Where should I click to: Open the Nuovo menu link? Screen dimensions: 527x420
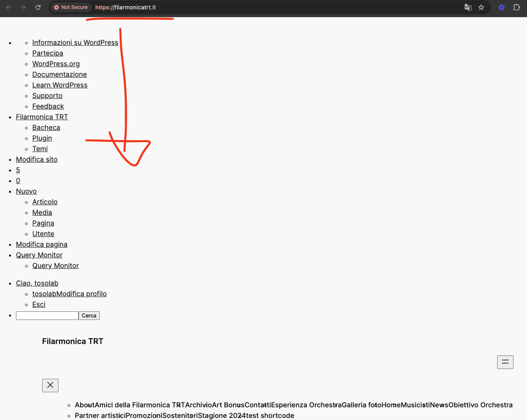pos(26,191)
